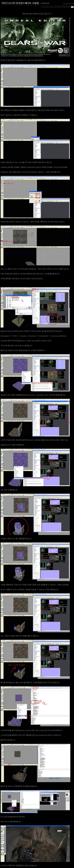Open the final in-game screenshot of the Gears soldier
Viewport: 74px width, 868px height.
click(35, 844)
